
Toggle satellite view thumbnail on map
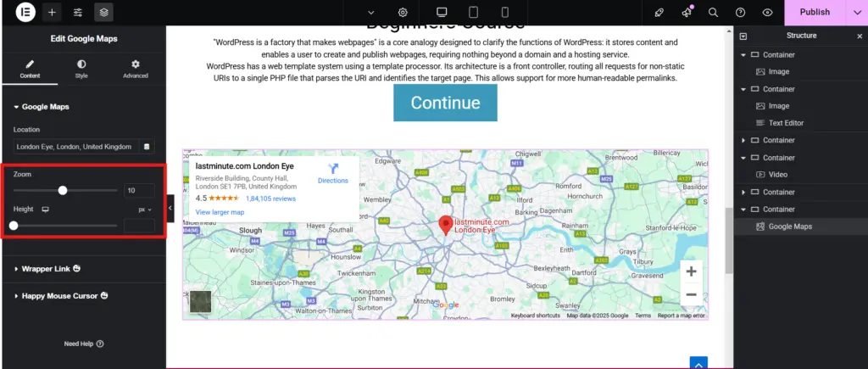point(200,301)
